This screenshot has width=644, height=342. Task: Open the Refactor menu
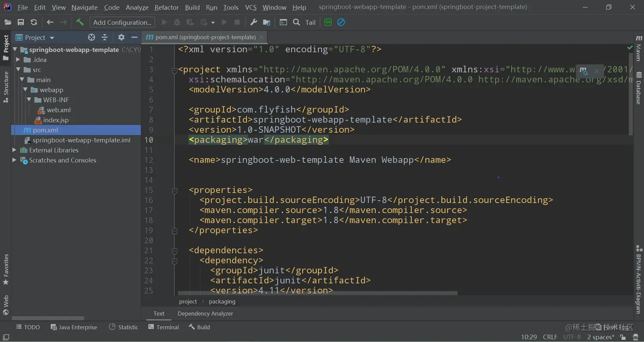coord(167,7)
